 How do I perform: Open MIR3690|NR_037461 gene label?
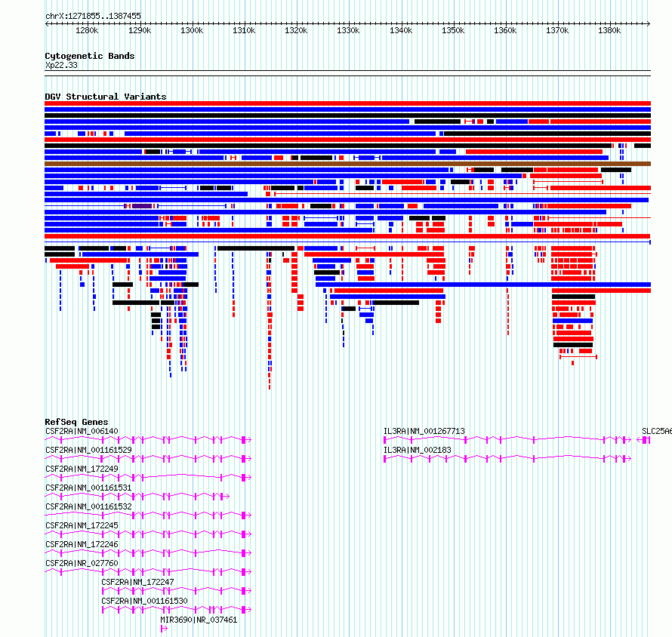[199, 620]
